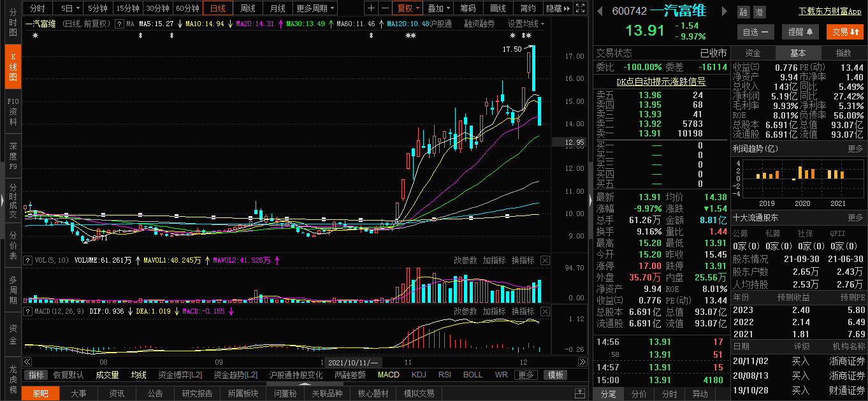
Task: Click the 港 Hong Kong connect badge
Action: point(758,12)
